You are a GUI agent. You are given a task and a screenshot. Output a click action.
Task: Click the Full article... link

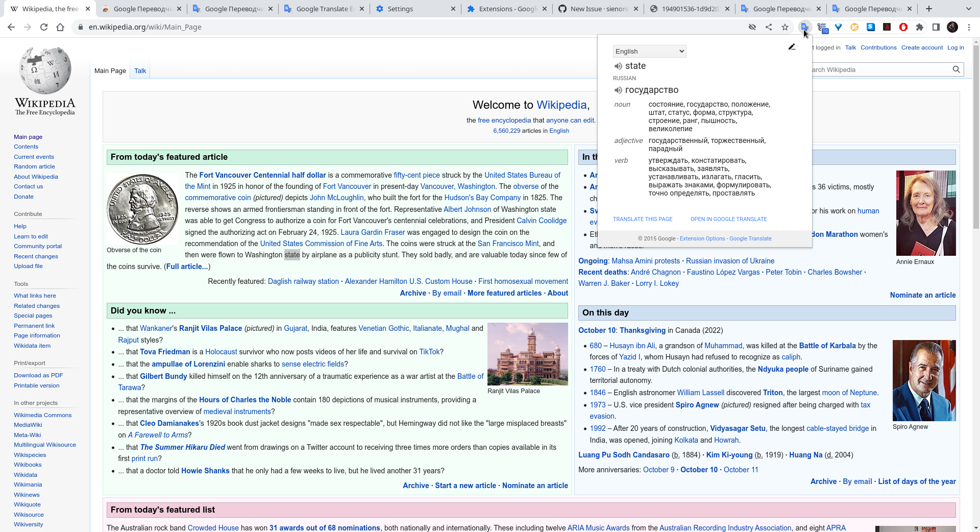(187, 267)
